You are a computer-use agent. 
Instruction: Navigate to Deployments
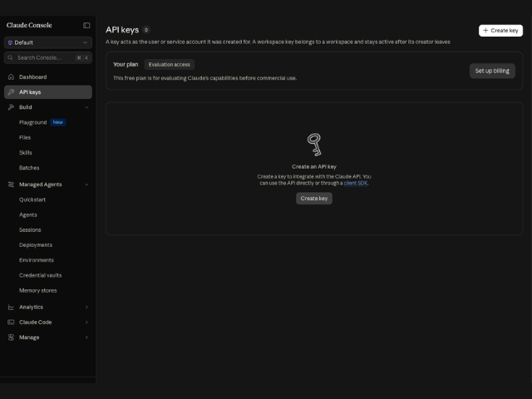click(x=36, y=245)
